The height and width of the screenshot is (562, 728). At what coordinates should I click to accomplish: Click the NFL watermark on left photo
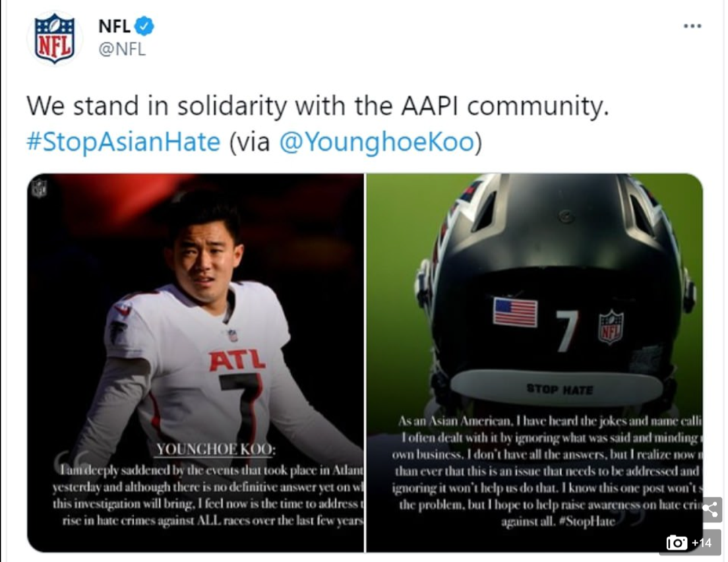40,188
